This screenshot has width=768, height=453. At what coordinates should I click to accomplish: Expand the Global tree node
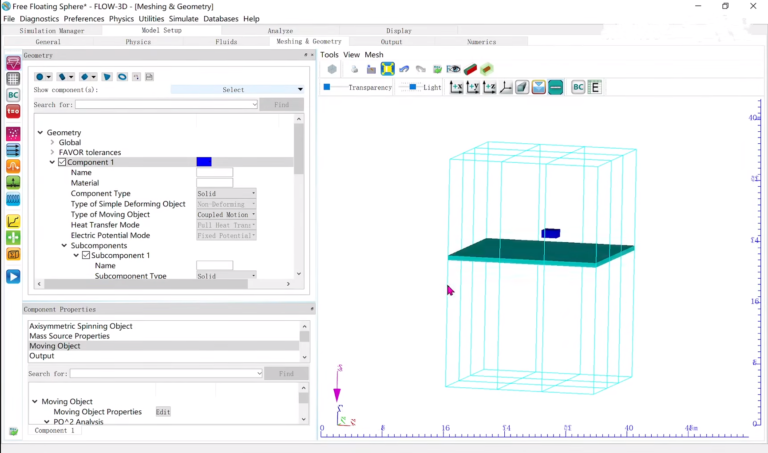pos(52,142)
